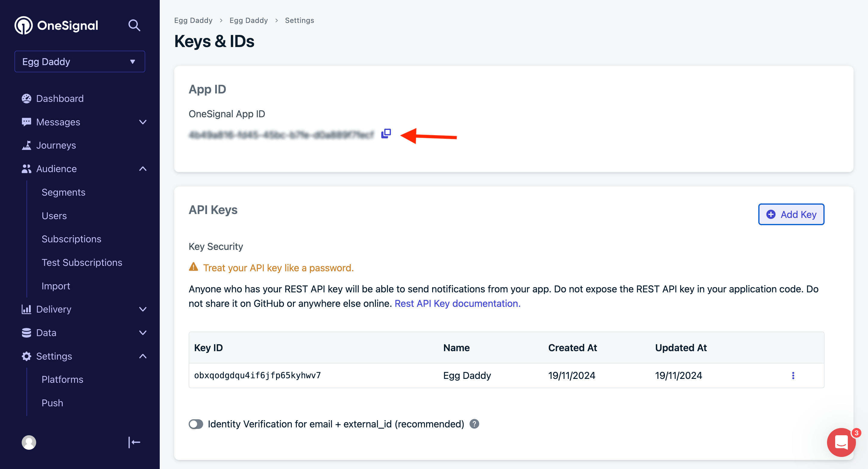The image size is (868, 469).
Task: Collapse the Audience section chevron
Action: 143,169
